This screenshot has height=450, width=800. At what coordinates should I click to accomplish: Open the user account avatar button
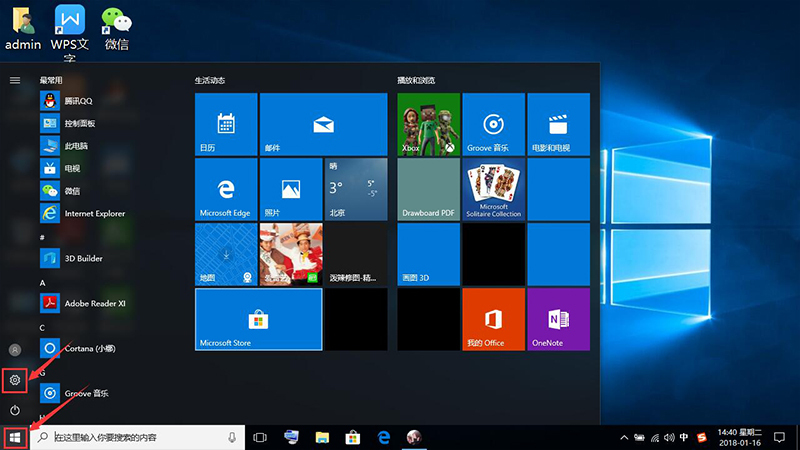[x=15, y=350]
